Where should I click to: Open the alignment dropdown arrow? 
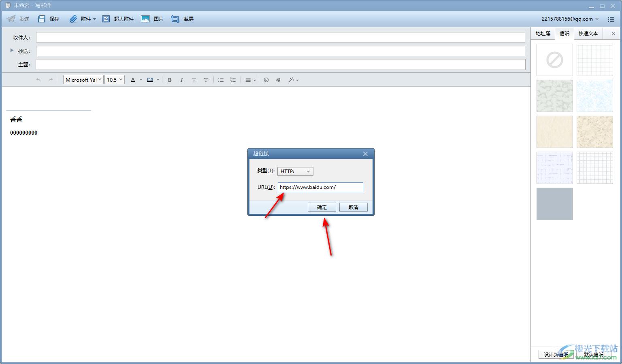pyautogui.click(x=255, y=80)
